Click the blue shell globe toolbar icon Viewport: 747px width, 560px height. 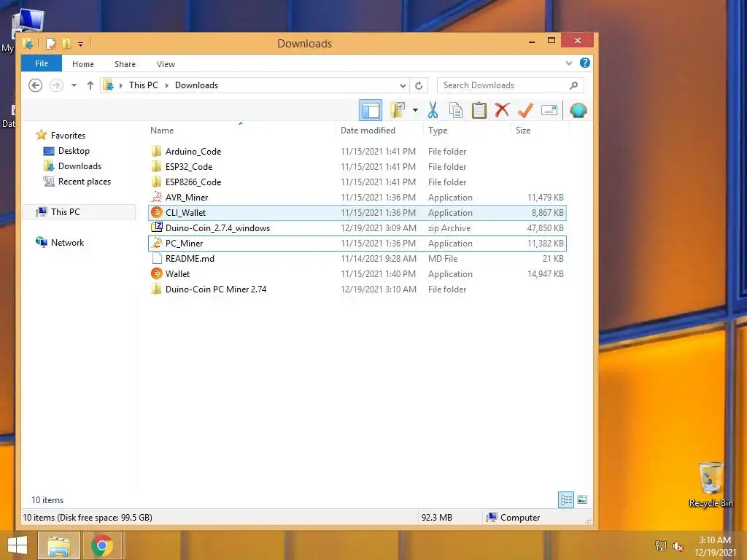578,111
